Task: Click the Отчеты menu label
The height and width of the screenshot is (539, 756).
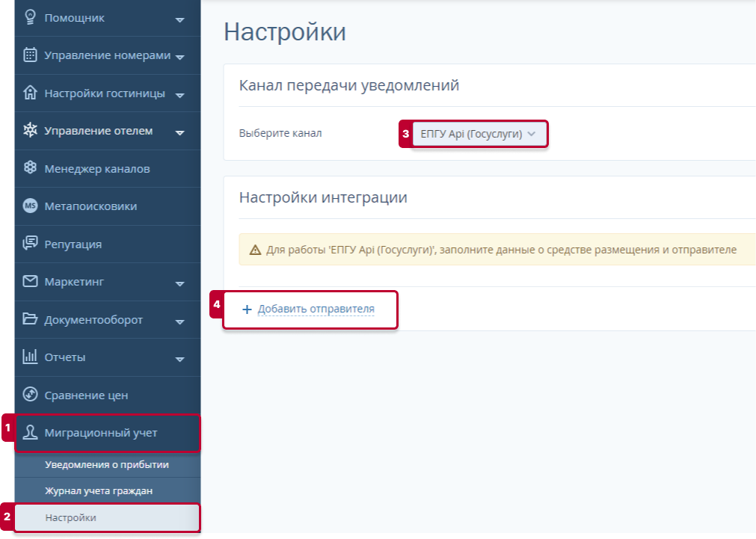Action: click(x=65, y=357)
